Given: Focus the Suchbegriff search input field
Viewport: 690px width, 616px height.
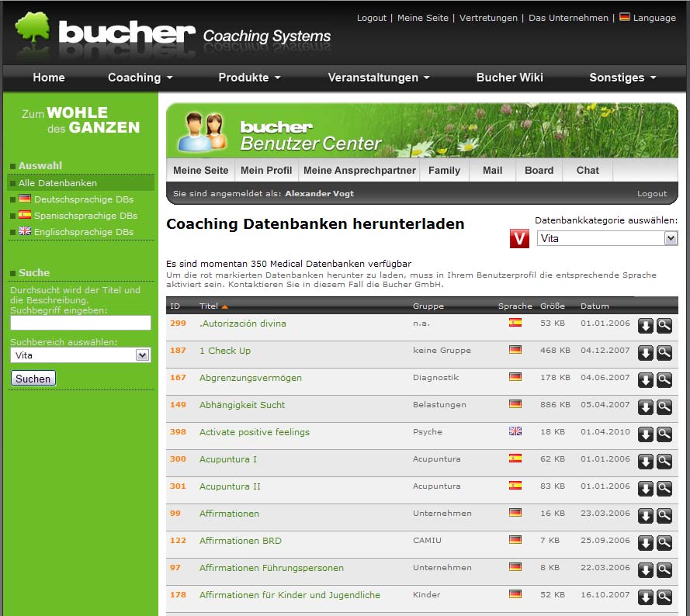Looking at the screenshot, I should tap(81, 323).
